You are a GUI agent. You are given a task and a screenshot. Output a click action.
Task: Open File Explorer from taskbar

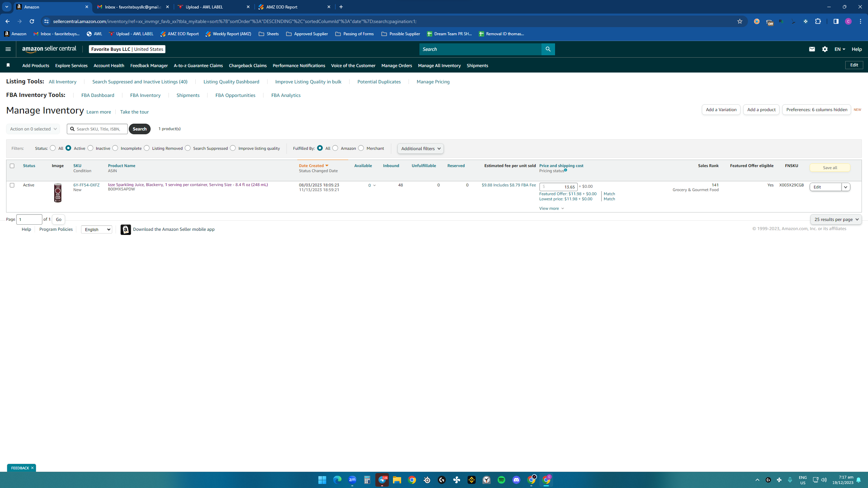397,480
